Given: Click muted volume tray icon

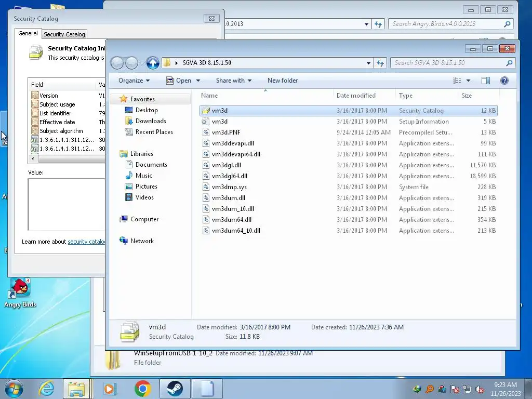Looking at the screenshot, I should [480, 389].
